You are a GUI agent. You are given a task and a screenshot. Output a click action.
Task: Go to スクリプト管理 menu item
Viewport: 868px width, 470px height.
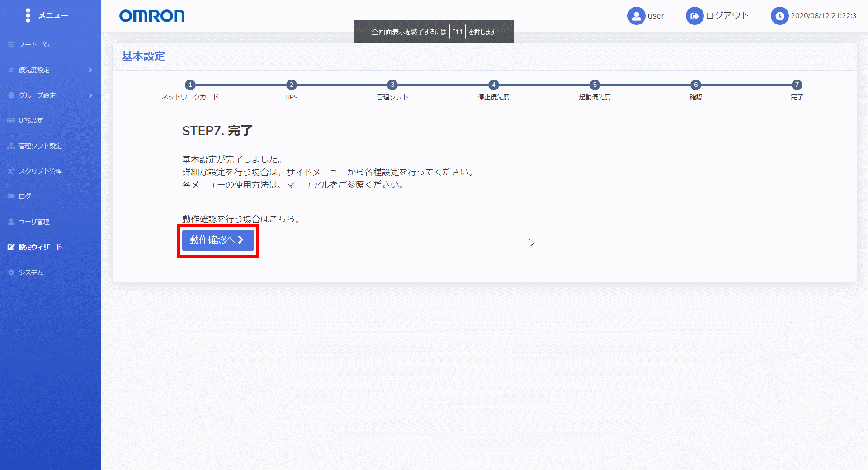(x=40, y=171)
